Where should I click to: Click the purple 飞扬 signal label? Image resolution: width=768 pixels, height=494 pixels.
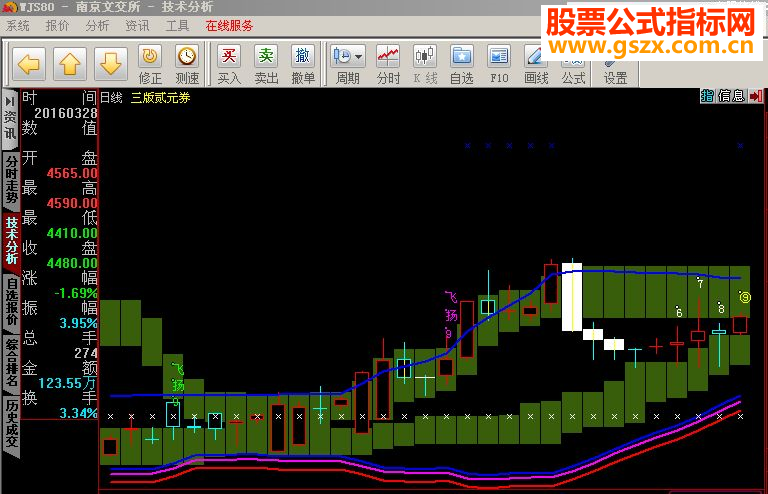(451, 306)
